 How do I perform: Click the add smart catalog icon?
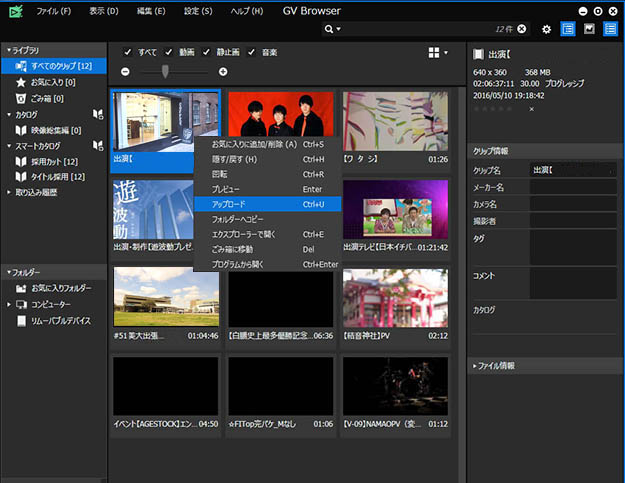(x=98, y=146)
